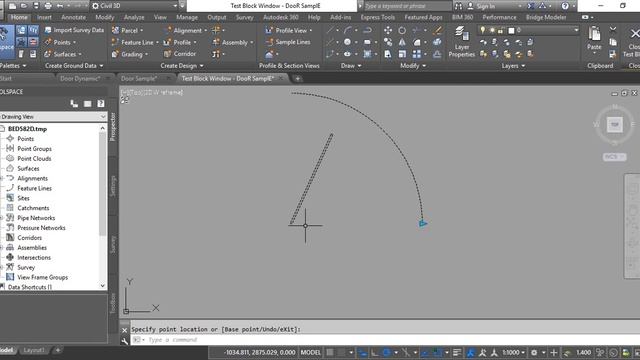
Task: Click the Line draw tool
Action: (330, 30)
